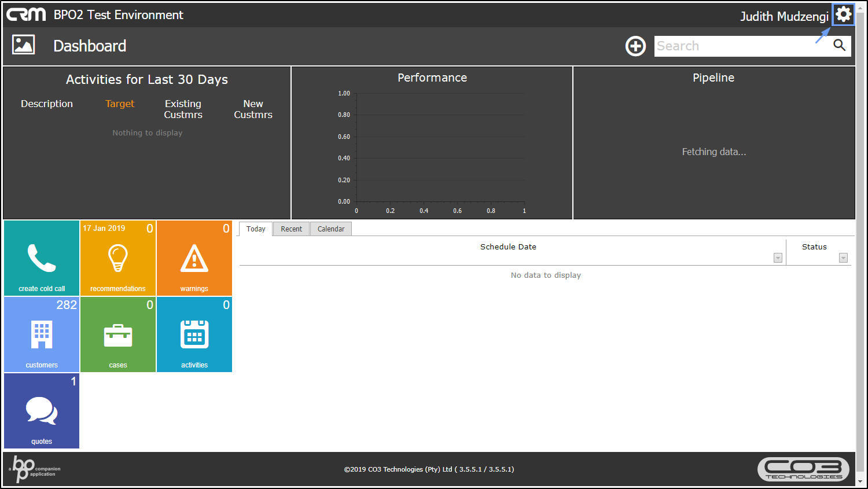Open settings via the gear icon

point(844,14)
